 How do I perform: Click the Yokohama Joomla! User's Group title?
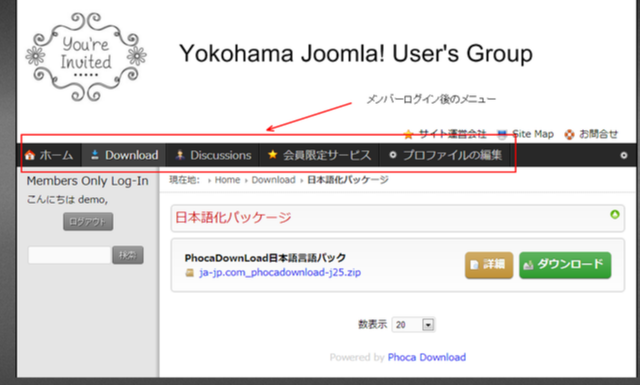point(356,53)
